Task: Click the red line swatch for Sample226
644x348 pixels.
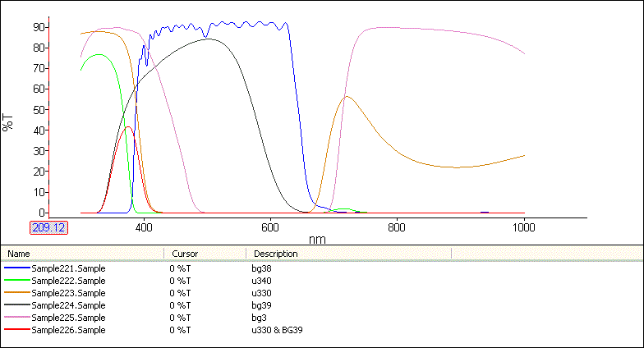Action: 18,330
